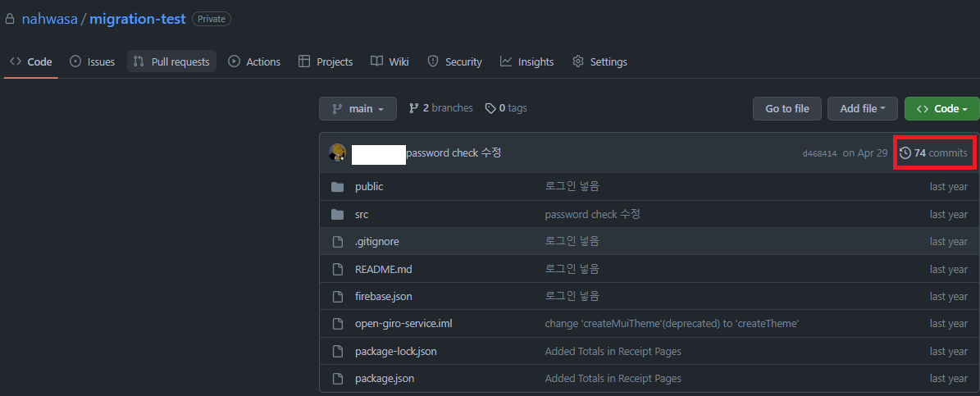Image resolution: width=980 pixels, height=396 pixels.
Task: Open the package.json file
Action: [385, 379]
